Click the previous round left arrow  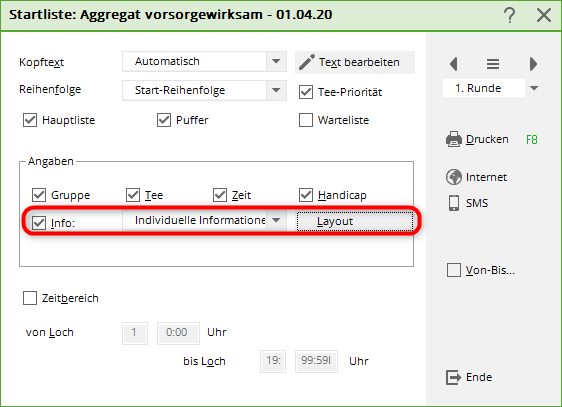point(454,64)
